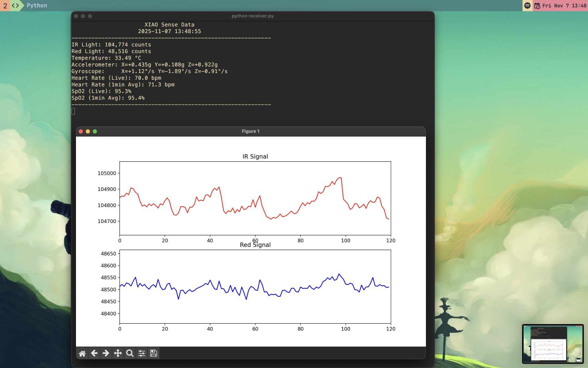This screenshot has width=588, height=368.
Task: Open the screen preview thumbnail in corner
Action: coord(553,344)
